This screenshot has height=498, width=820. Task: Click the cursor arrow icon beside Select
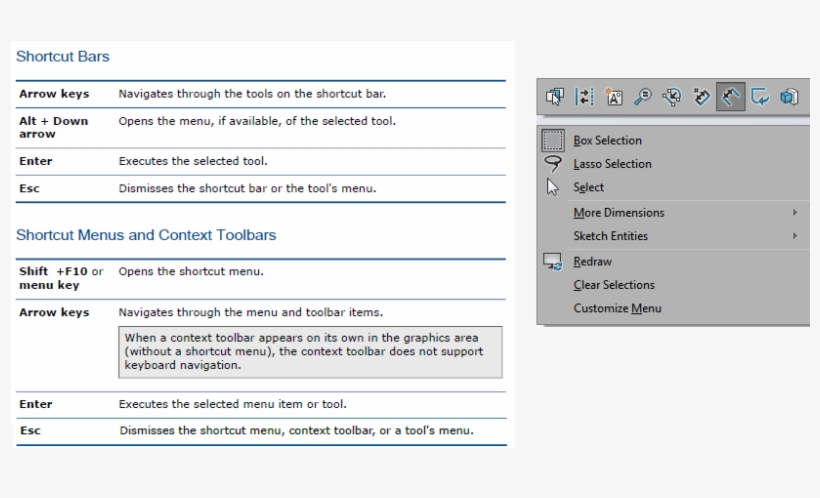pos(553,187)
